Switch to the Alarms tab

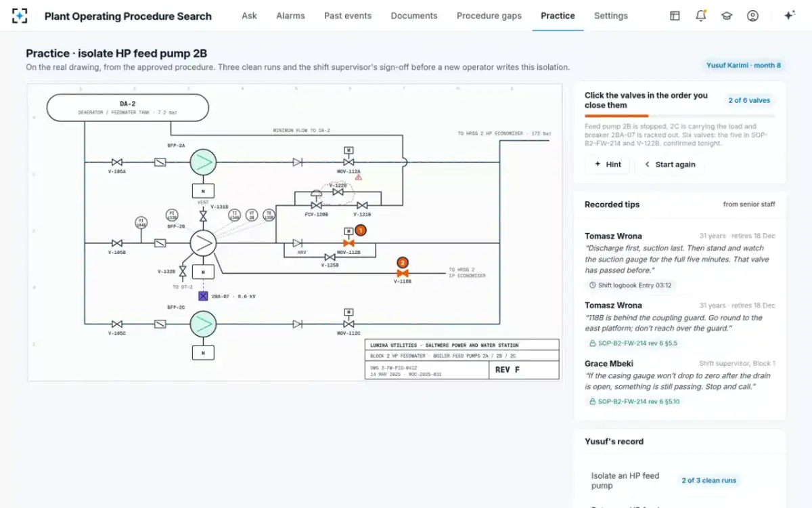pos(290,16)
